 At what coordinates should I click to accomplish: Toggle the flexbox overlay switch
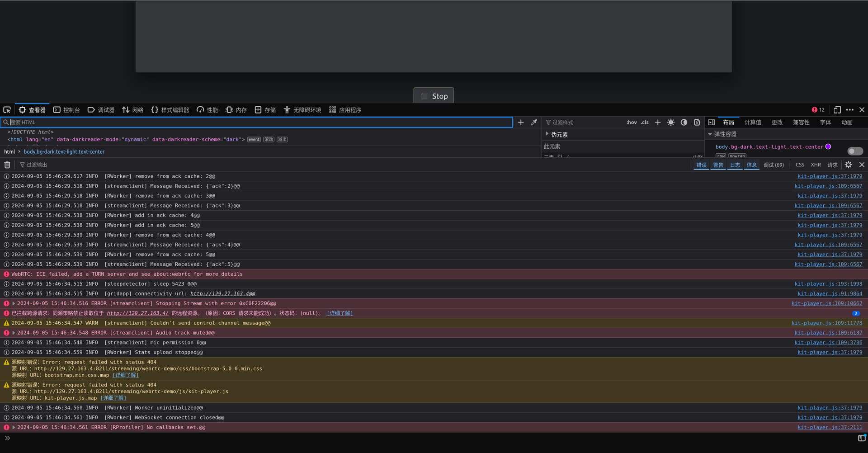coord(855,151)
